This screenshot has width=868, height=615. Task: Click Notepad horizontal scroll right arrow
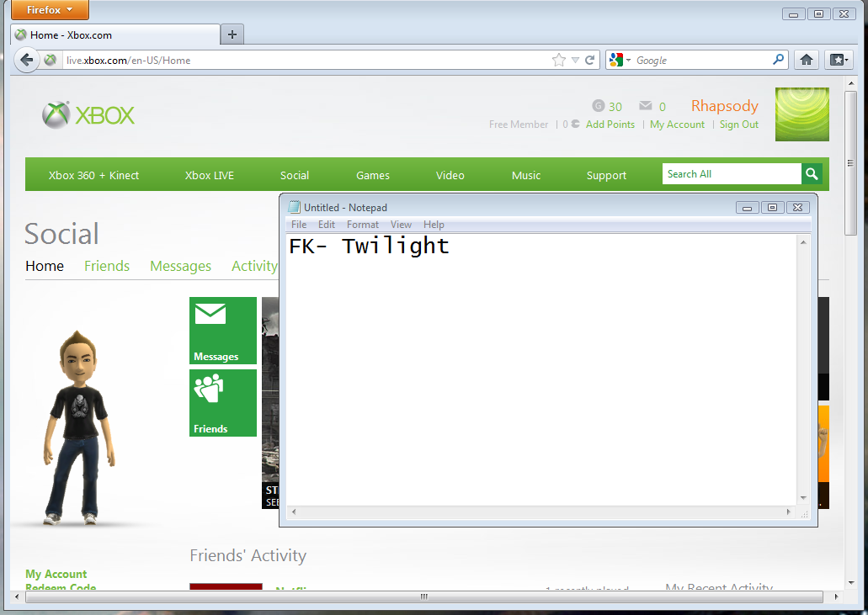click(789, 512)
